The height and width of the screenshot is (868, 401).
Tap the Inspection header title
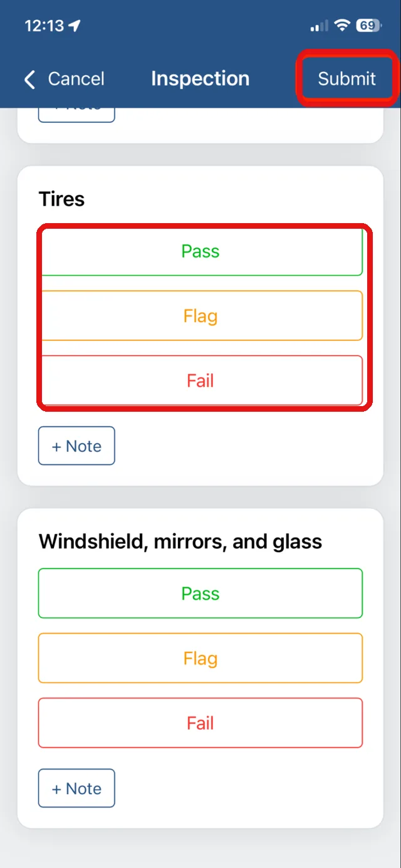[200, 79]
